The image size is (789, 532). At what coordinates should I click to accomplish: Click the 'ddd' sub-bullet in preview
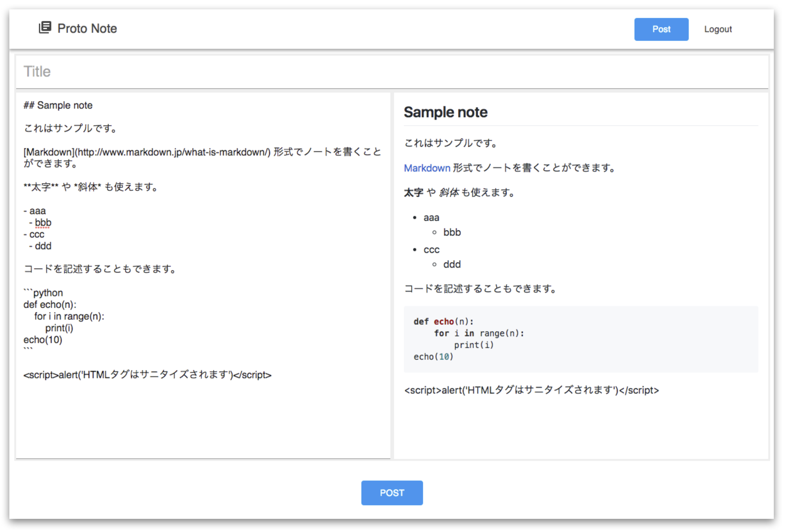point(452,265)
